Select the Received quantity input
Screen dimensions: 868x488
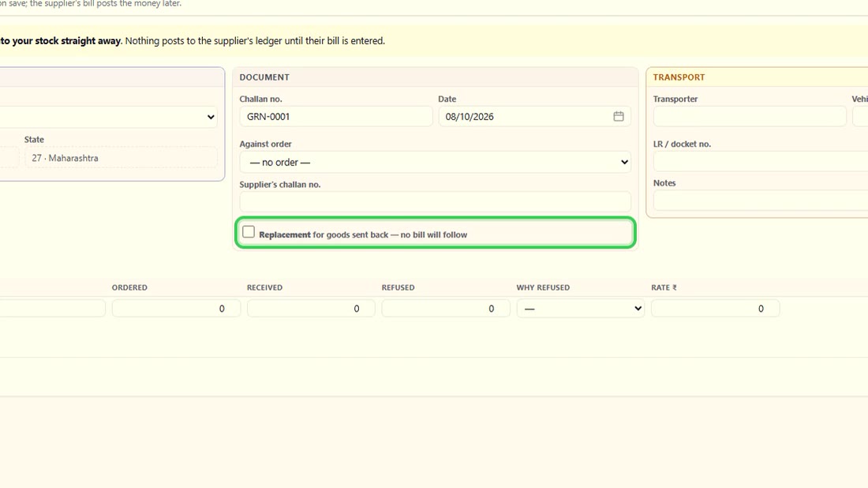click(311, 309)
